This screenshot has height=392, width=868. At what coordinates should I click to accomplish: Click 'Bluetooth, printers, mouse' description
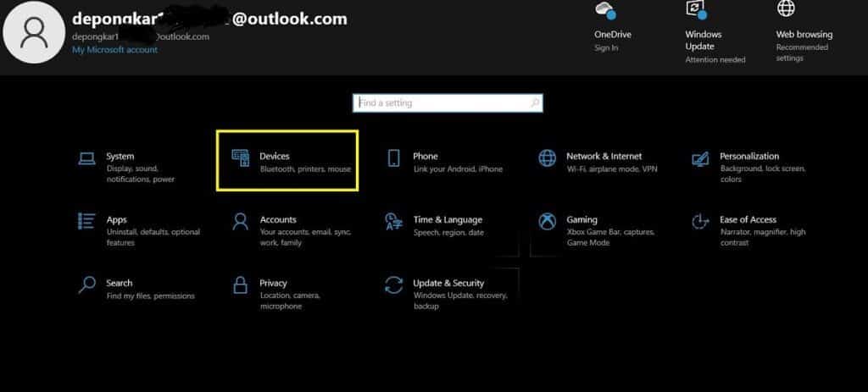[305, 169]
